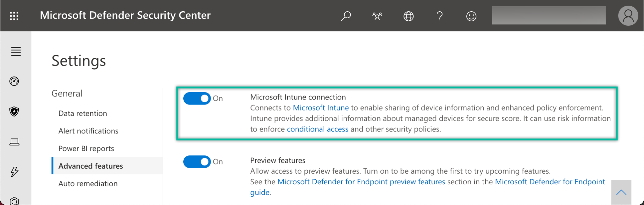The image size is (644, 205).
Task: Open the Alert notifications settings item
Action: tap(88, 131)
